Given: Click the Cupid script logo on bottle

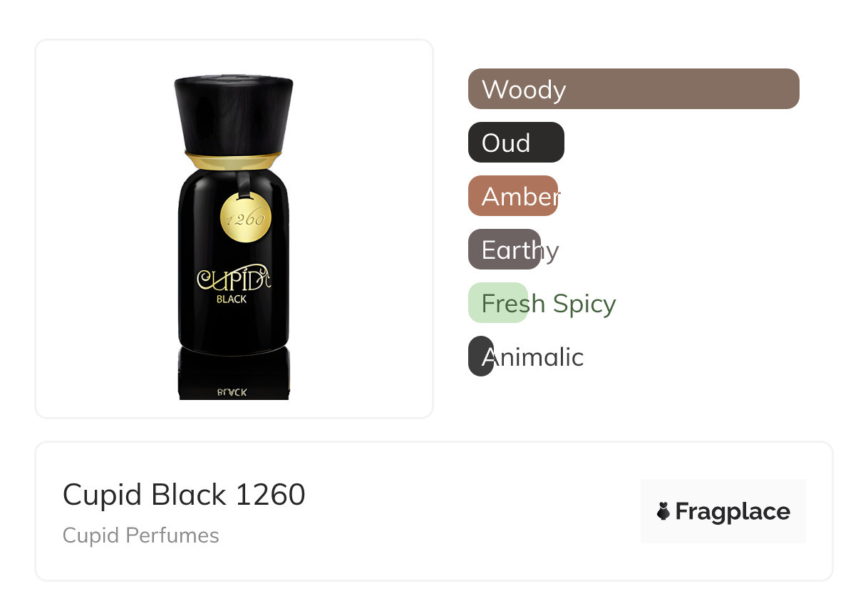Looking at the screenshot, I should 233,279.
